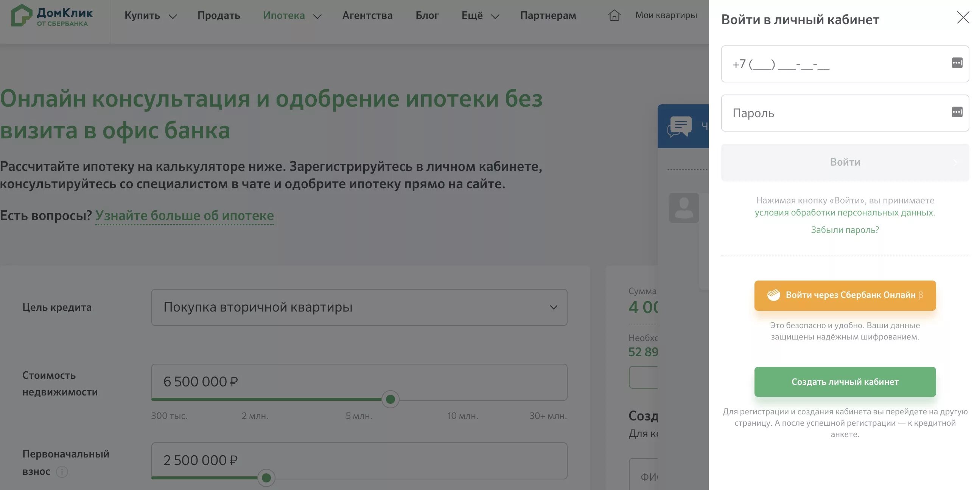
Task: Go to the Агентства section
Action: (x=367, y=16)
